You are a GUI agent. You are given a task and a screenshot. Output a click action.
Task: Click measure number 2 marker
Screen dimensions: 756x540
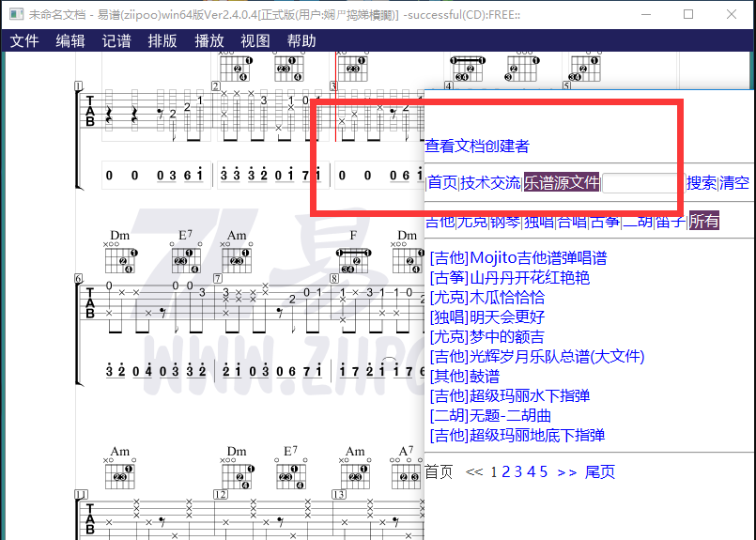[x=215, y=85]
